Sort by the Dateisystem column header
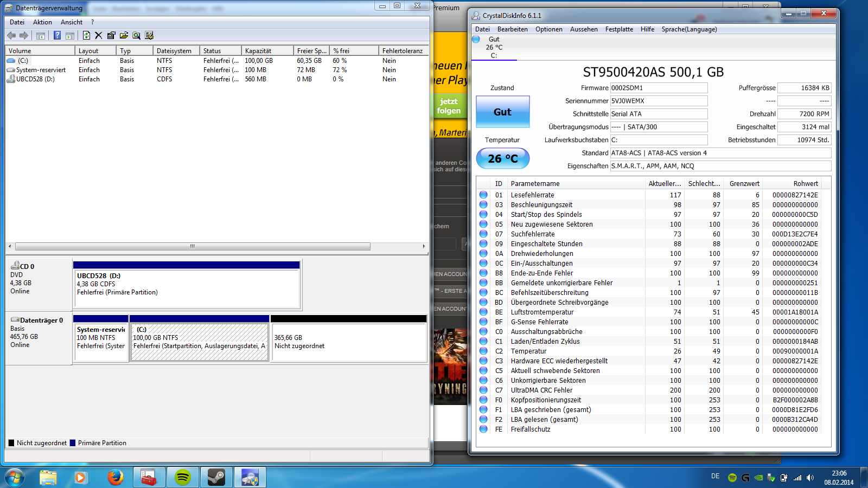Screen dimensions: 868x488 pos(176,51)
